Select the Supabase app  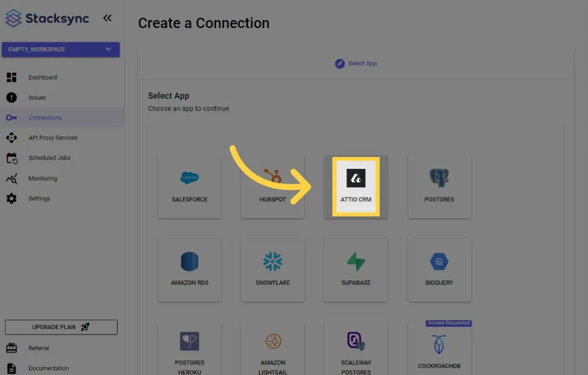point(356,270)
